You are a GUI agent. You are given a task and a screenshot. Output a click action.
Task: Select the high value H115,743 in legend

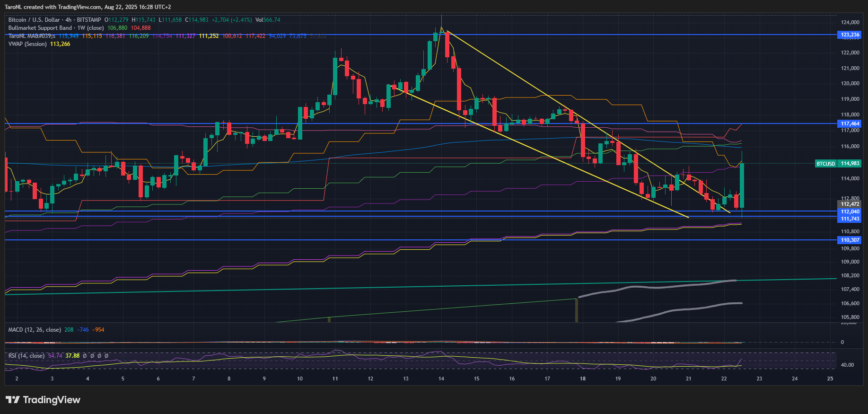[144, 20]
